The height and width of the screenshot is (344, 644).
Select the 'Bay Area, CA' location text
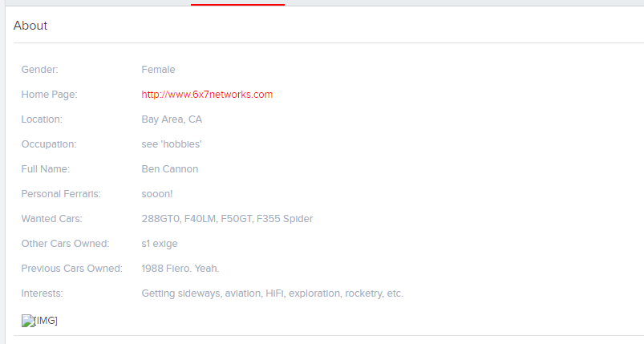172,119
